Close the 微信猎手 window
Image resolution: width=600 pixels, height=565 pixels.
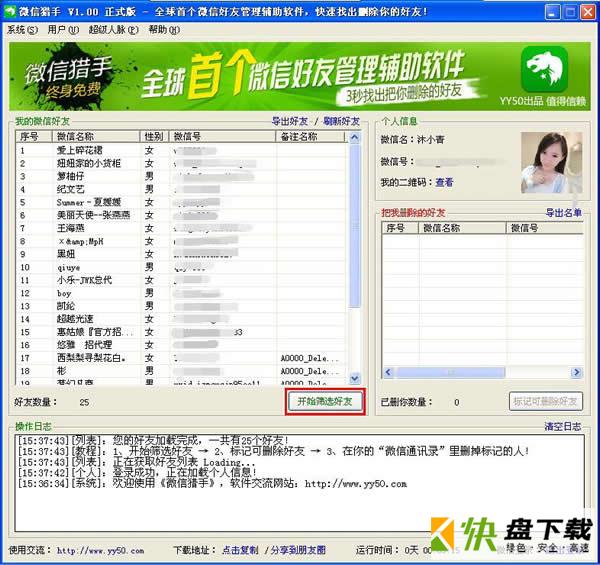click(588, 12)
